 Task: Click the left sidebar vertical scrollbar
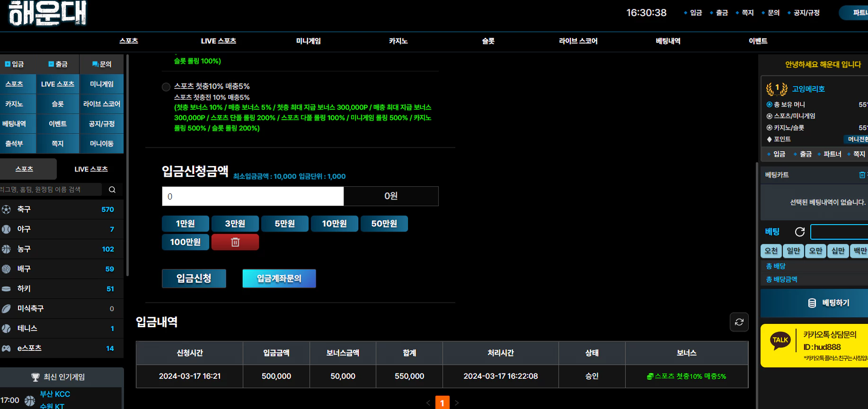[127, 165]
